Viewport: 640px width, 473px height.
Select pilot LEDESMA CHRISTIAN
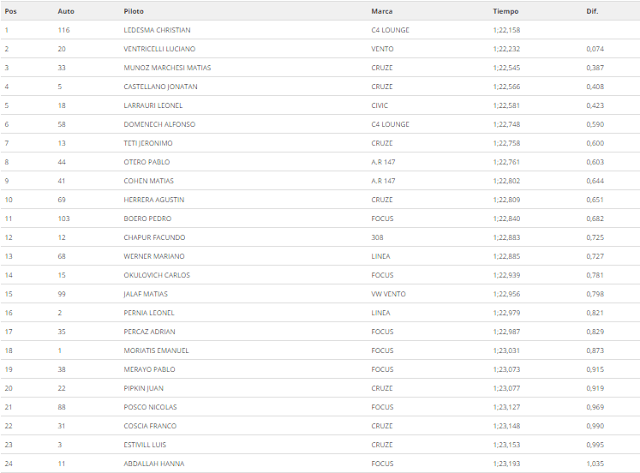157,30
